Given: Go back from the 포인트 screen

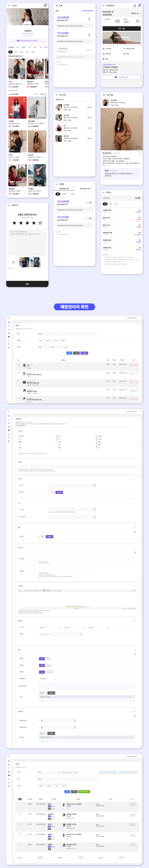Looking at the screenshot, I should point(104,192).
